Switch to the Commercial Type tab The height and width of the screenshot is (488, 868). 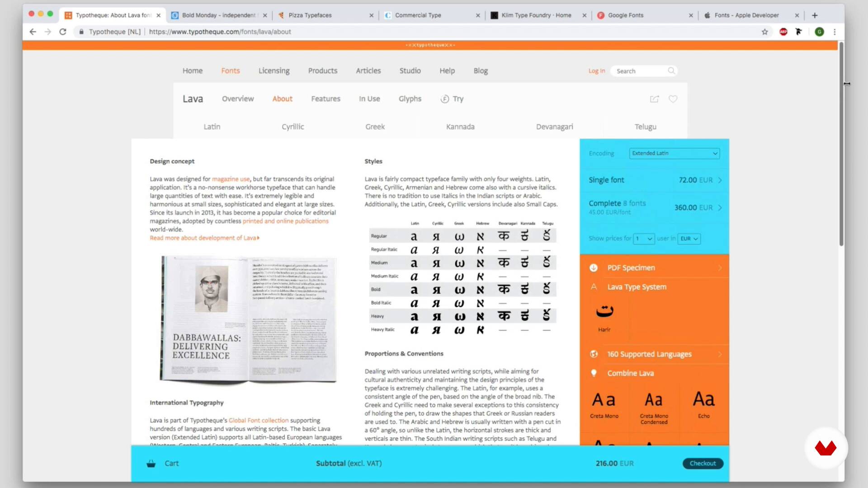432,15
